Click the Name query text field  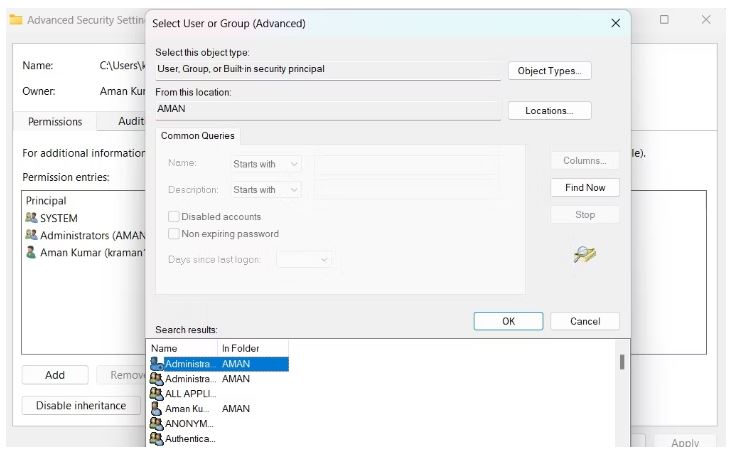407,164
